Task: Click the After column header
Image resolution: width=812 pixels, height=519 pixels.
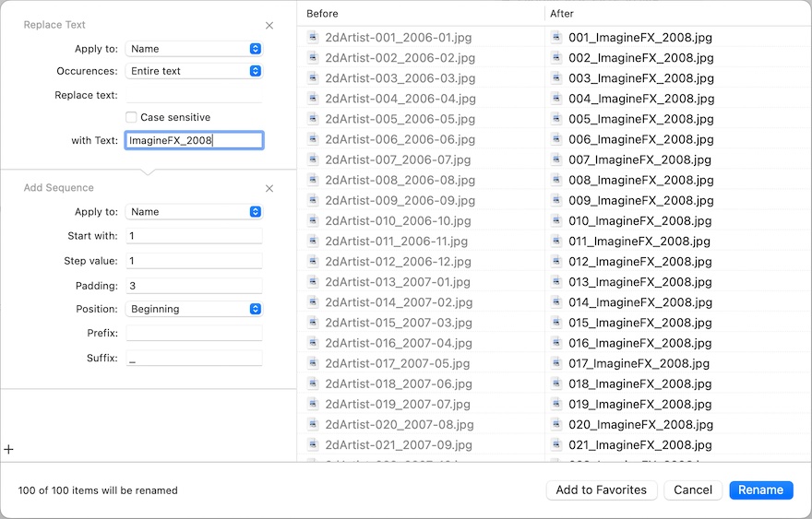Action: [x=562, y=14]
